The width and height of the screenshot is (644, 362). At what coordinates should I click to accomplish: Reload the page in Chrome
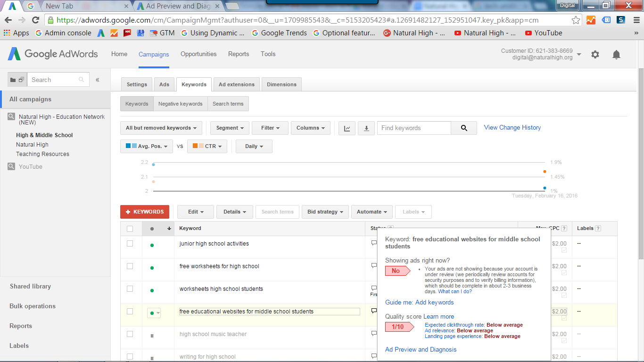point(35,20)
